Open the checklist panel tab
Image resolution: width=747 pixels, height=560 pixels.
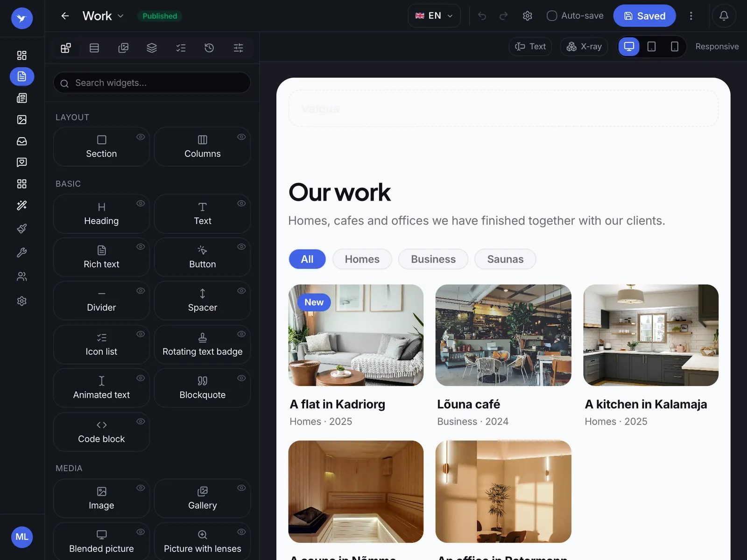181,48
